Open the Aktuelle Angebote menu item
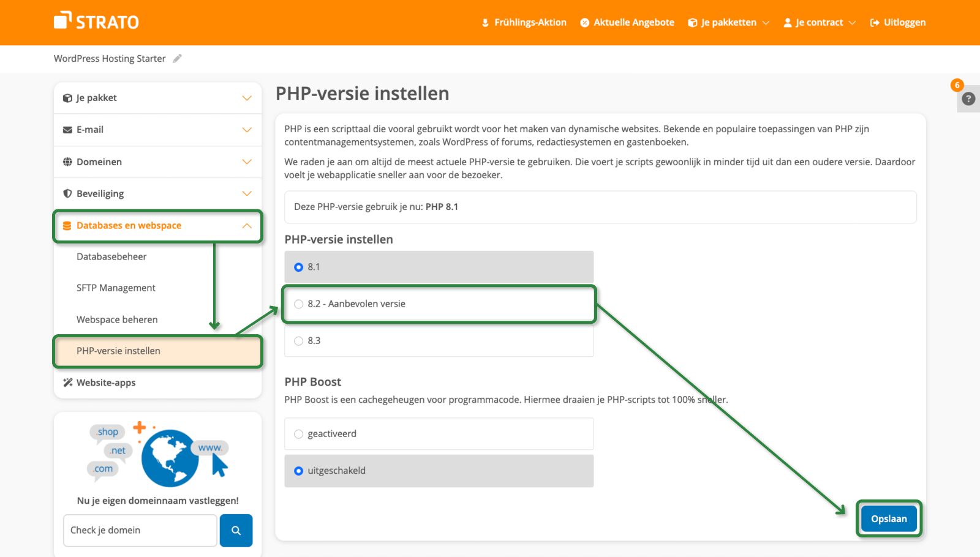The height and width of the screenshot is (557, 980). (x=633, y=22)
